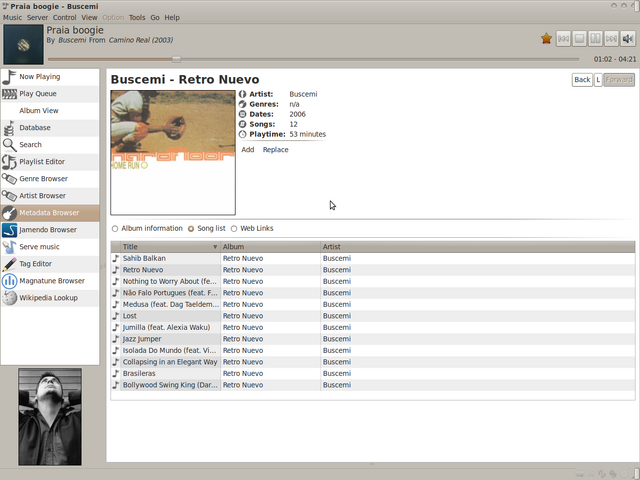640x480 pixels.
Task: Open the Tools menu
Action: [137, 18]
